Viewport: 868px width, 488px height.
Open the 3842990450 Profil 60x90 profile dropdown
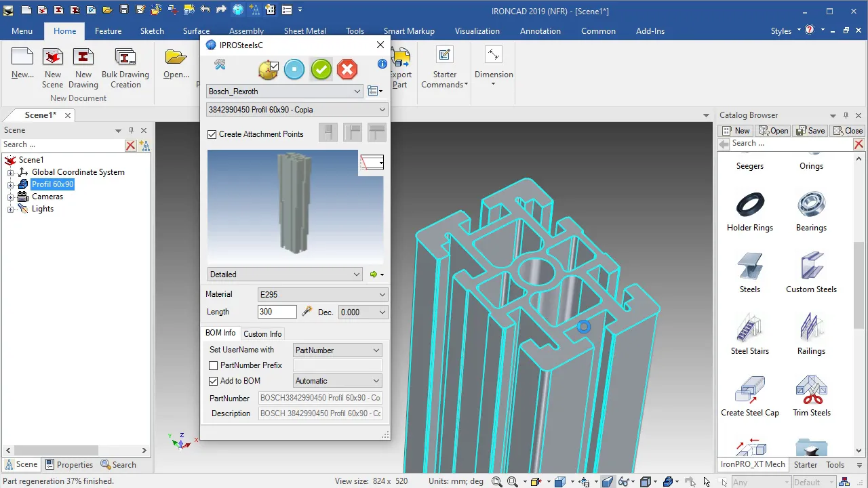297,110
